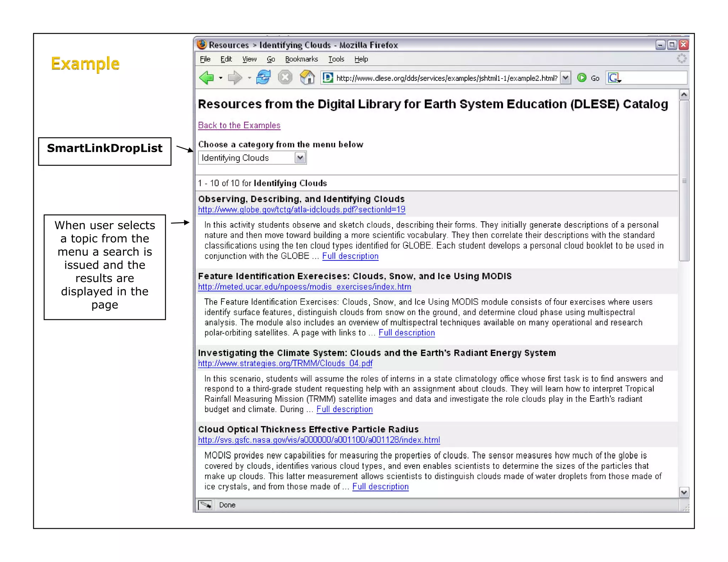Image resolution: width=728 pixels, height=562 pixels.
Task: Click the Stop loading icon
Action: point(285,77)
